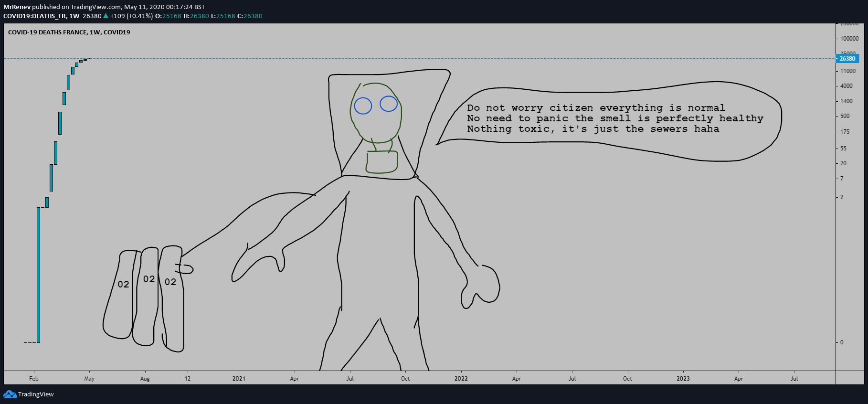The width and height of the screenshot is (868, 404).
Task: Click the 4000 price axis label
Action: pyautogui.click(x=847, y=86)
